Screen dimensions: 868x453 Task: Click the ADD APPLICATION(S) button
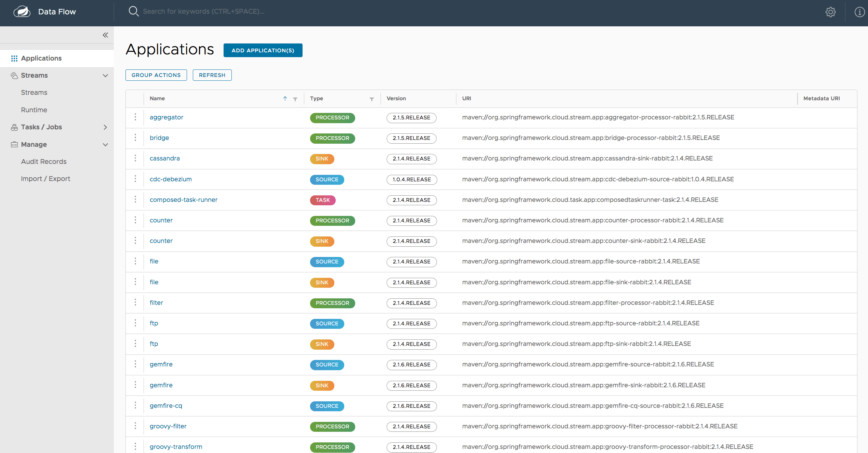point(263,50)
